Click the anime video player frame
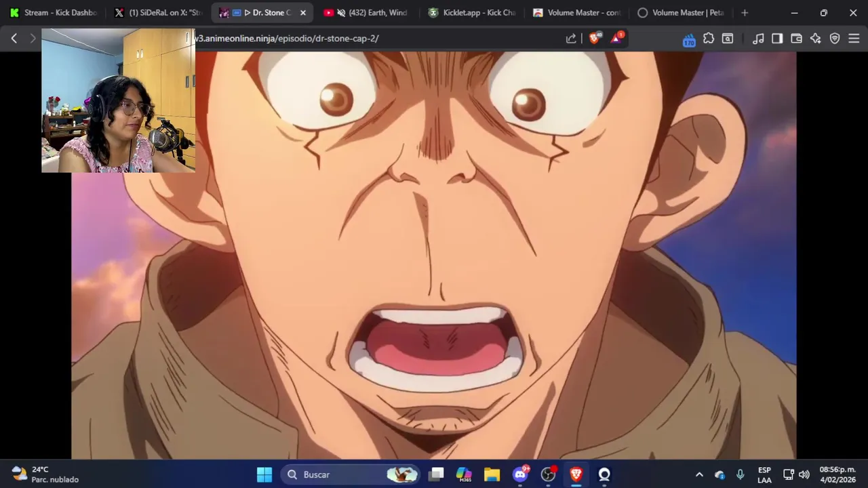 pos(434,256)
